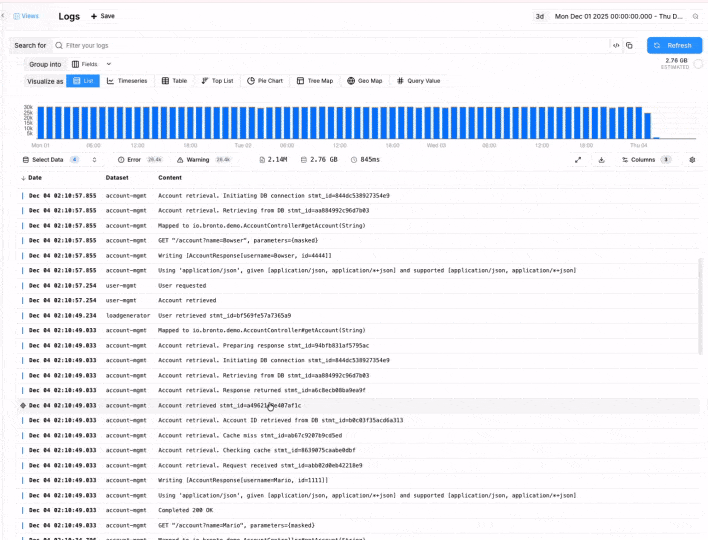Switch to Timeseries visualization
The width and height of the screenshot is (708, 540).
click(127, 81)
